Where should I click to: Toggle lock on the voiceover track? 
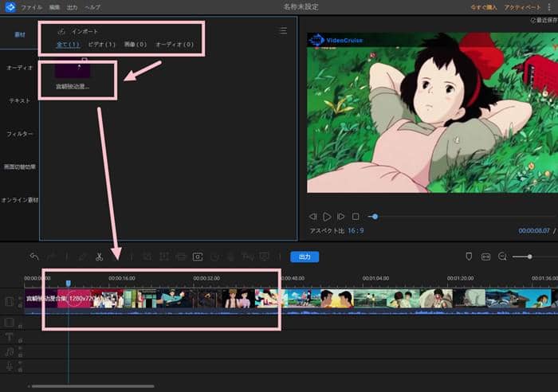pos(20,370)
